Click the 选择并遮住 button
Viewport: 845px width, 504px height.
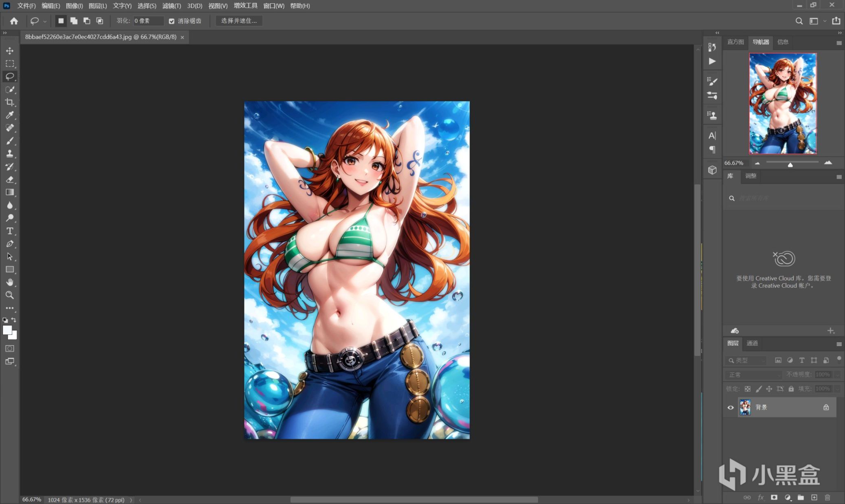(x=239, y=21)
